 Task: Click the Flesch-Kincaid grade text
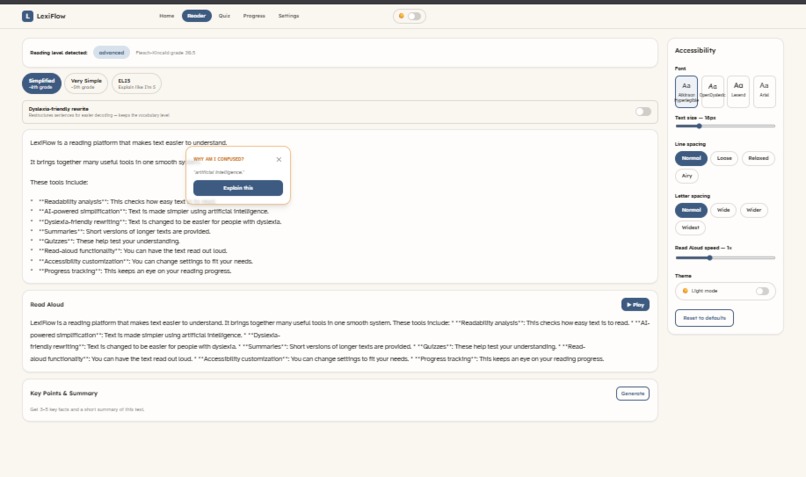[166, 52]
